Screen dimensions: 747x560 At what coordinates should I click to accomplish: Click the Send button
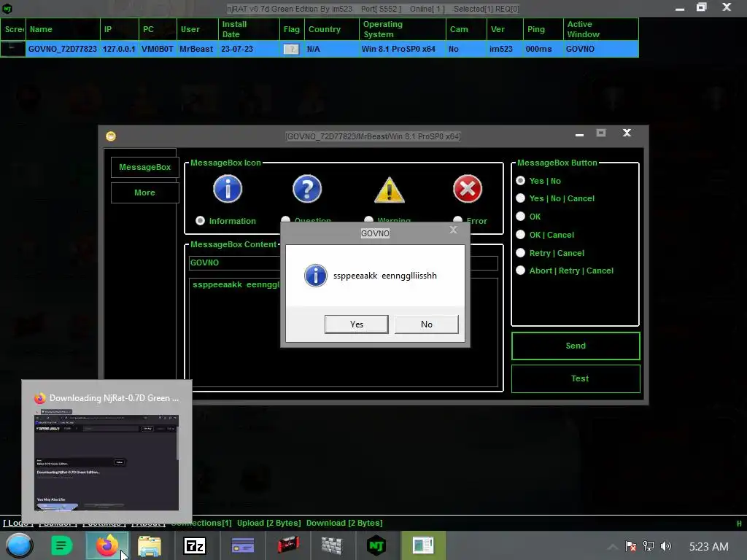point(576,346)
